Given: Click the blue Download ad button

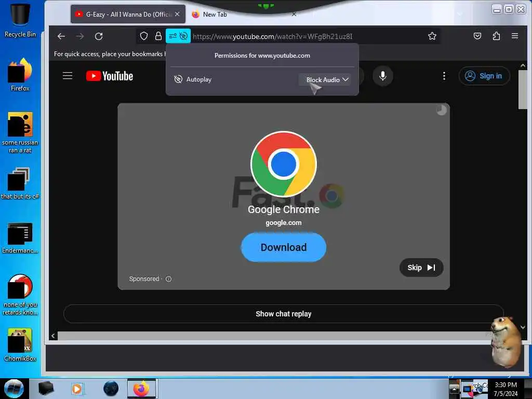Looking at the screenshot, I should tap(284, 247).
